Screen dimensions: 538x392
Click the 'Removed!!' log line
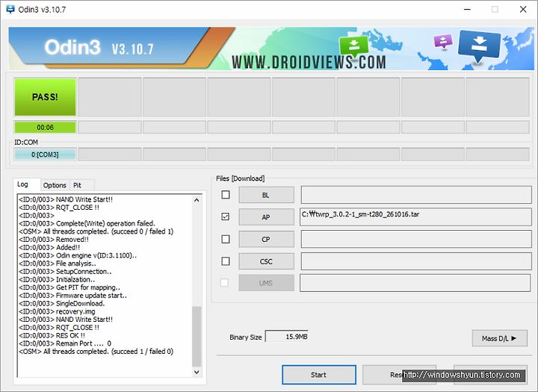tap(54, 240)
